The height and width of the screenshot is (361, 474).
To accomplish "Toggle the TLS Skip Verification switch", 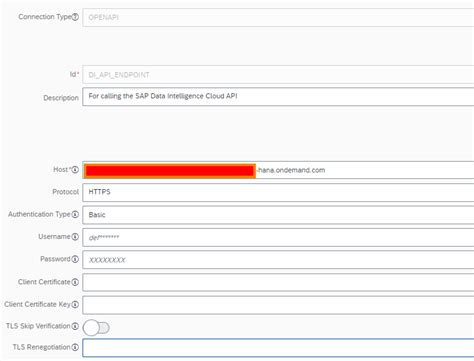I will click(96, 328).
